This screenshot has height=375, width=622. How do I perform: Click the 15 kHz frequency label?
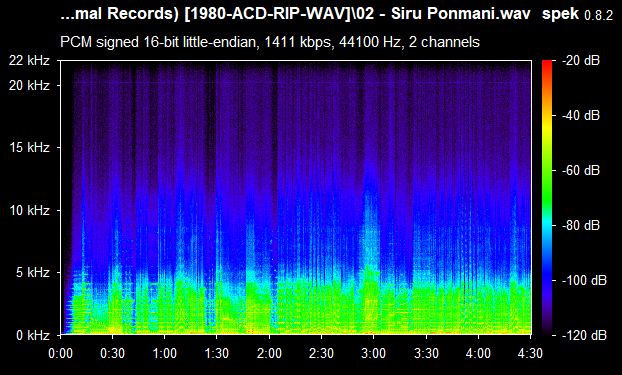point(29,148)
